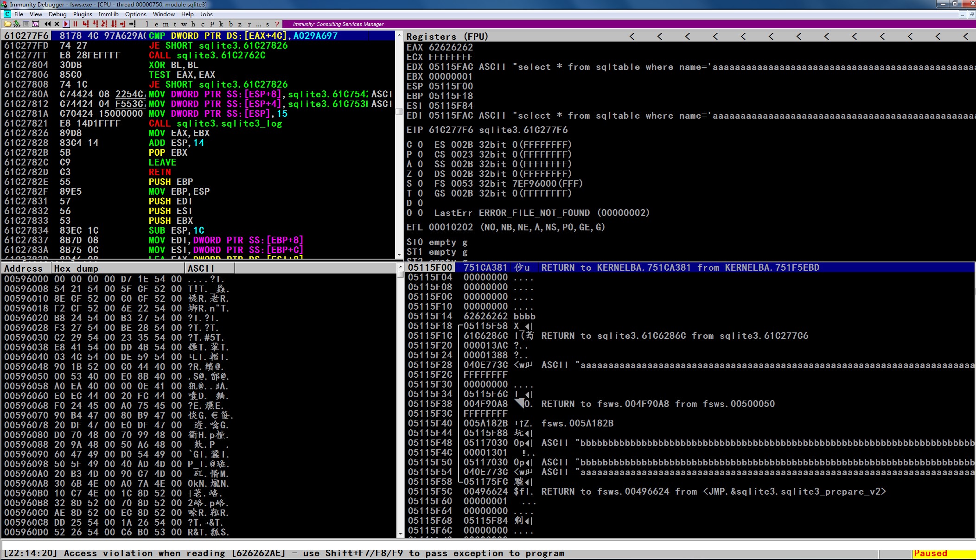Open the Log window with 'l' icon
The height and width of the screenshot is (560, 976).
pyautogui.click(x=147, y=24)
